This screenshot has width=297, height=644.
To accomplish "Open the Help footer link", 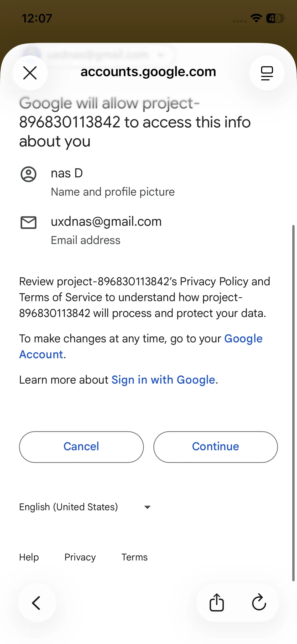I will tap(29, 557).
